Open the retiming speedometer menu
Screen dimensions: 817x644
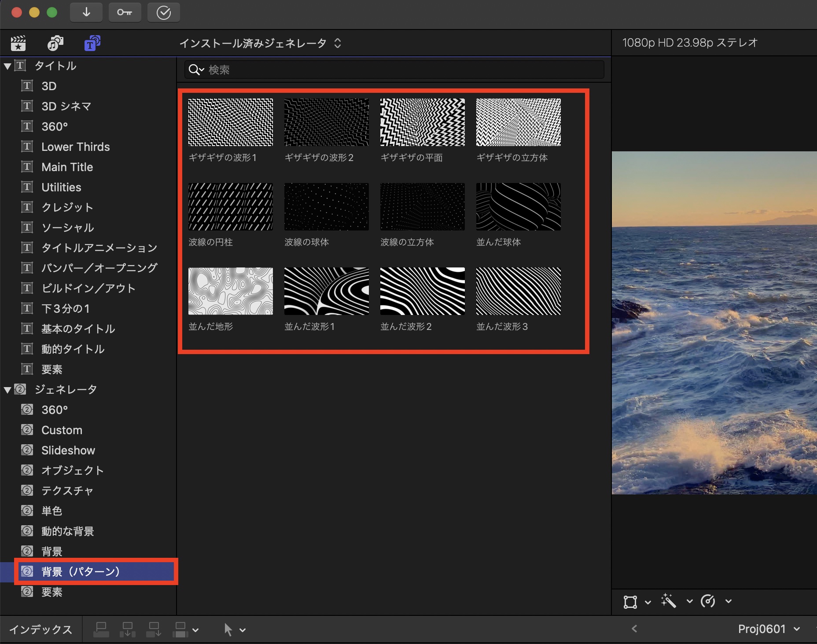click(x=708, y=601)
